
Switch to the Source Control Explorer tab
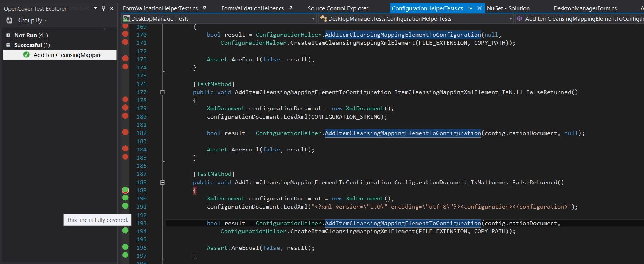pyautogui.click(x=338, y=8)
